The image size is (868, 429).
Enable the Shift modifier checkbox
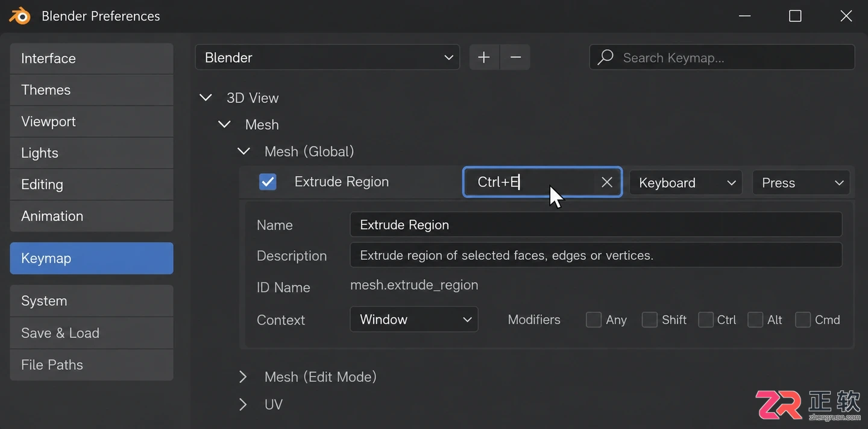(x=649, y=320)
